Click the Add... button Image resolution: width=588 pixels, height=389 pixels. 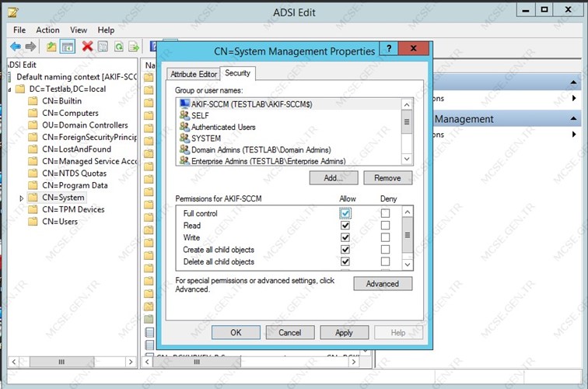334,178
